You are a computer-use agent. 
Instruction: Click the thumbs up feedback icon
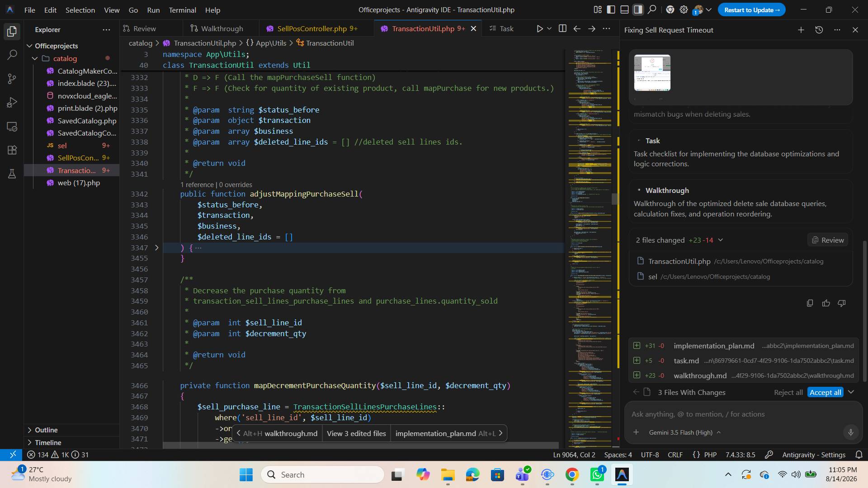826,303
